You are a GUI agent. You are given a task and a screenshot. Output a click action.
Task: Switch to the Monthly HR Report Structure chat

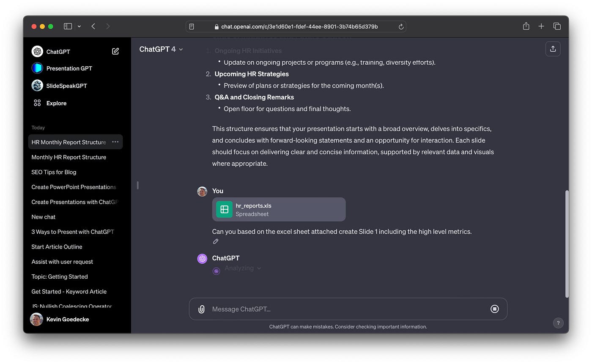[x=69, y=157]
